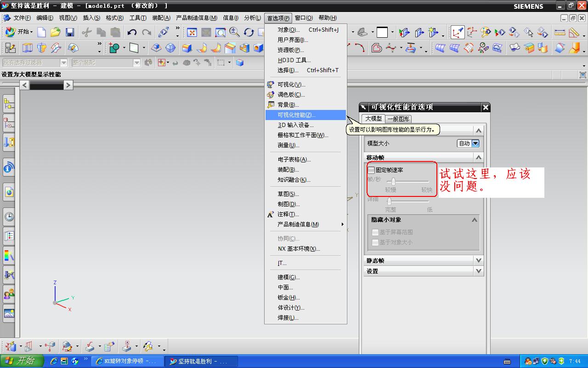Screen dimensions: 588x368
Task: Click the Arc curve tool icon
Action: point(359,48)
